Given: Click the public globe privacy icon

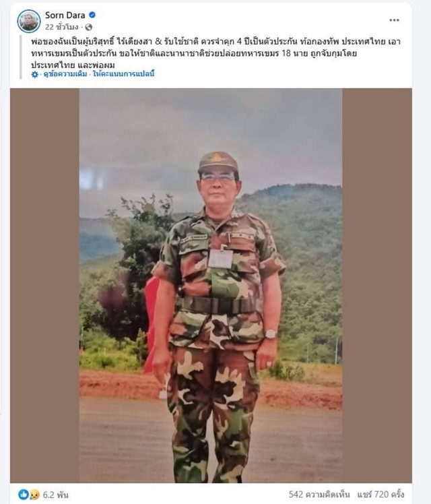Looking at the screenshot, I should 89,27.
